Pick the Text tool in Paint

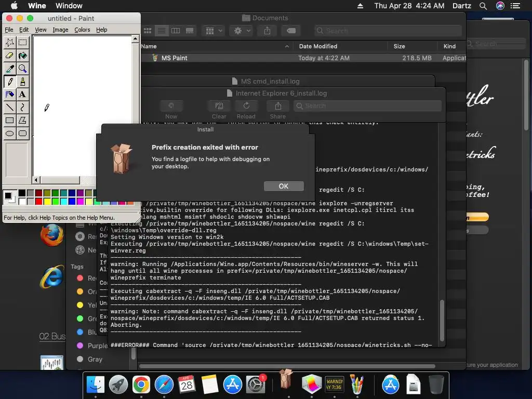coord(23,95)
